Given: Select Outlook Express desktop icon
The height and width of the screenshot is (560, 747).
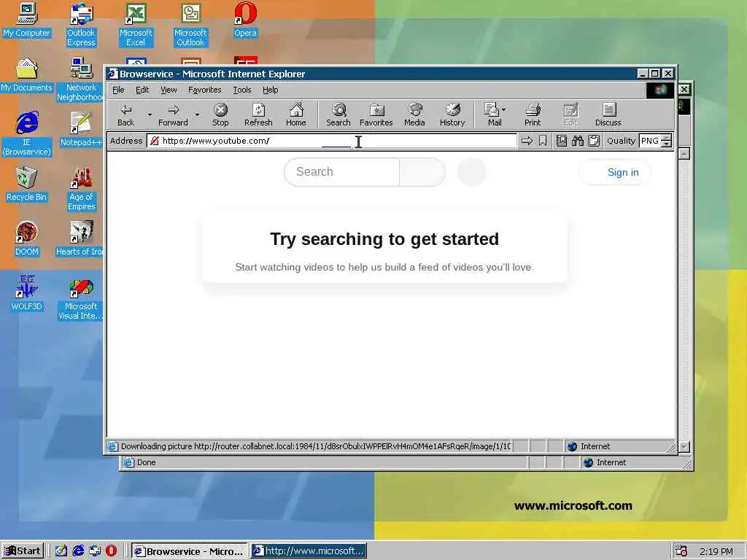Looking at the screenshot, I should 81,25.
